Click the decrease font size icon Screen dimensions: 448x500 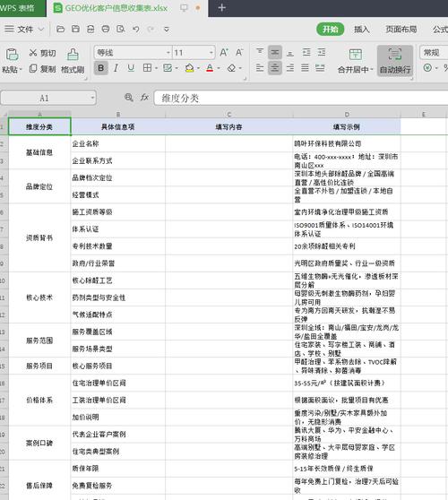[x=239, y=52]
